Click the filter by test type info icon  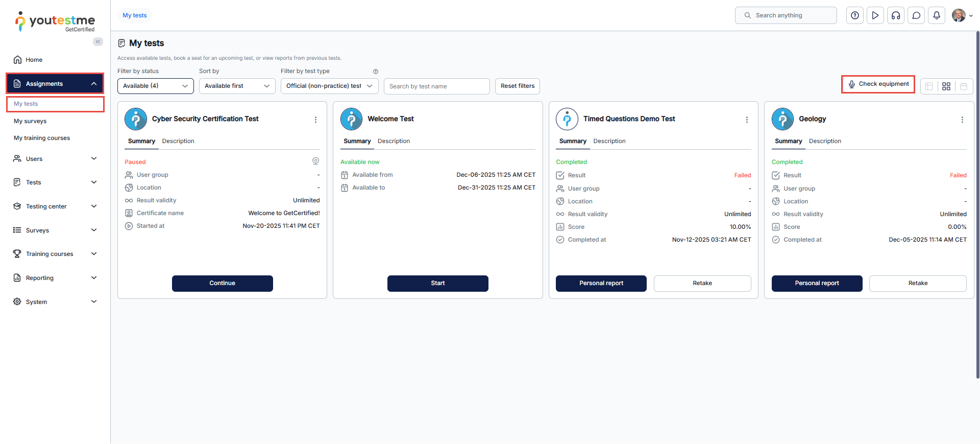376,72
